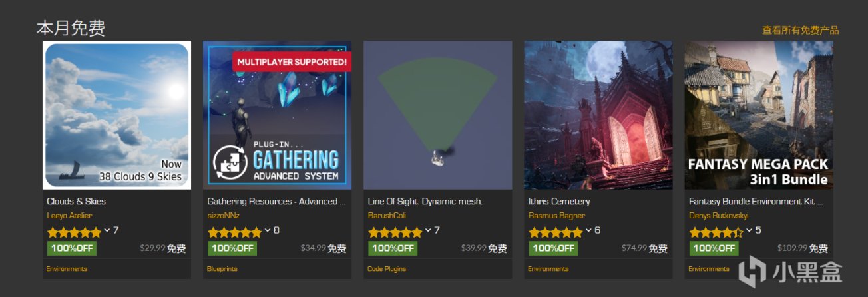The image size is (868, 297).
Task: Expand rating chevron for Gathering Resources
Action: pos(268,230)
